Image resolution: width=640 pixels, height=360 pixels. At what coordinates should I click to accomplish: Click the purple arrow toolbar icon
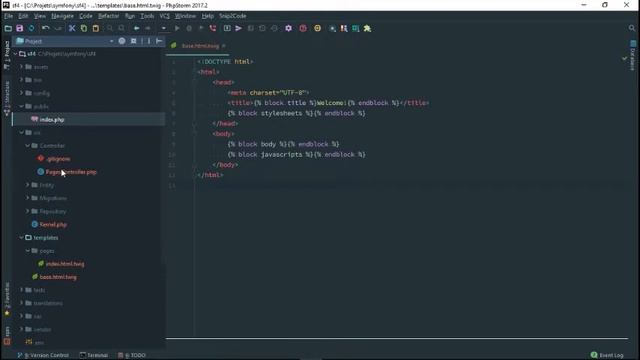(x=239, y=29)
